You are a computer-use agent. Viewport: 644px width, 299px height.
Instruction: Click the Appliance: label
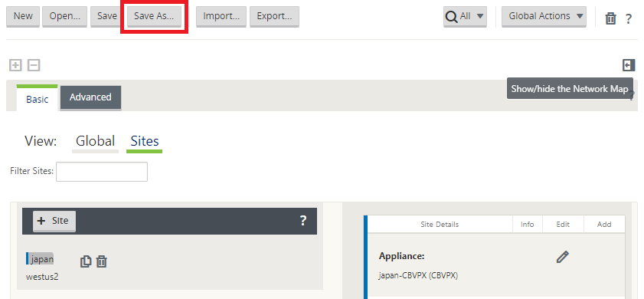coord(401,256)
